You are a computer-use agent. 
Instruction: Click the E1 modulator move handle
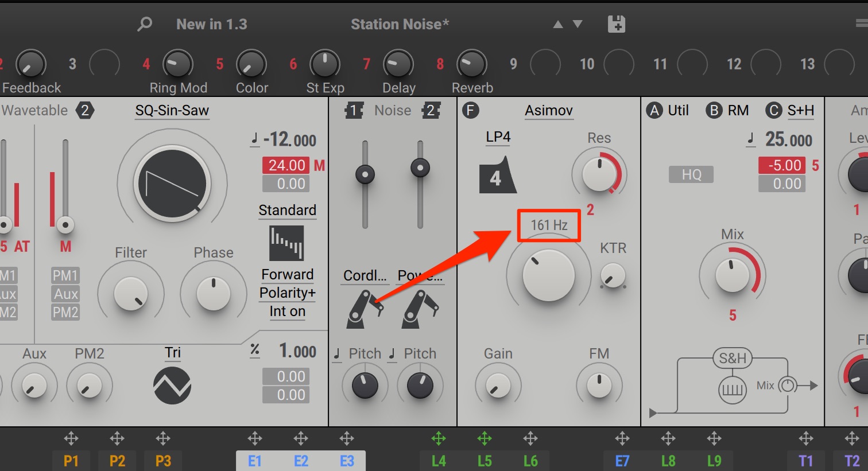click(x=255, y=439)
